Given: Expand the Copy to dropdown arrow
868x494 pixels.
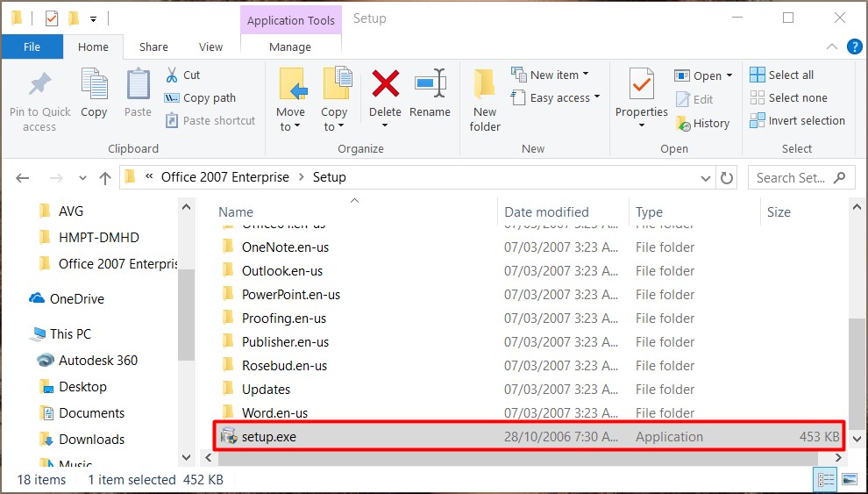Looking at the screenshot, I should click(x=341, y=127).
